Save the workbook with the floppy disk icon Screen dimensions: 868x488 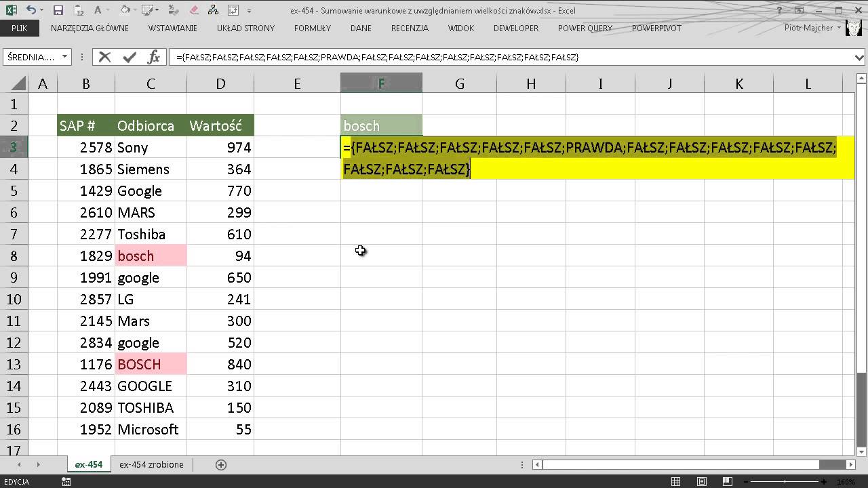click(58, 10)
